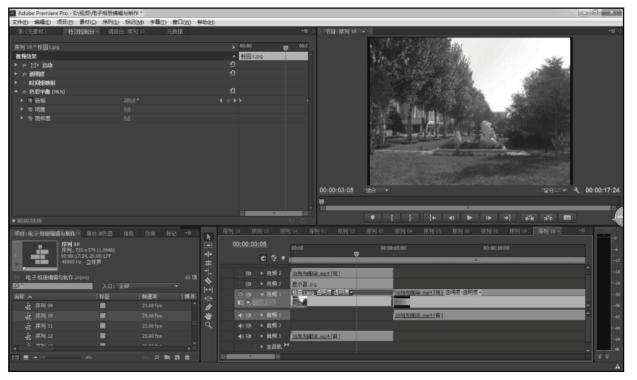Image resolution: width=637 pixels, height=380 pixels.
Task: Click Step Forward one frame button
Action: (x=488, y=218)
